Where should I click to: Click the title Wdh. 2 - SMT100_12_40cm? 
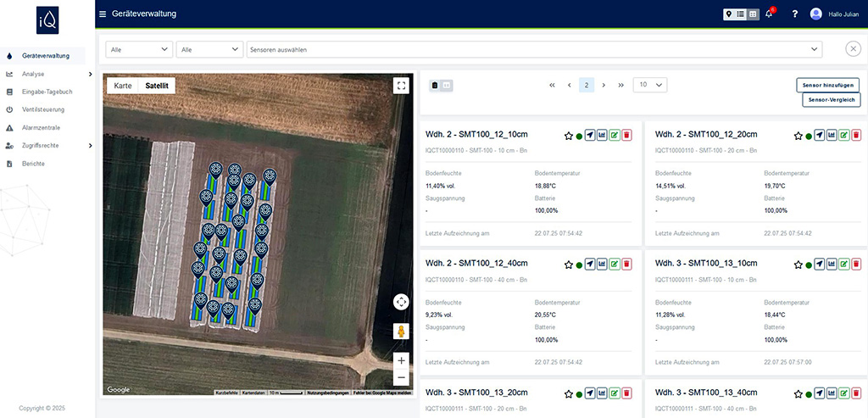coord(476,263)
